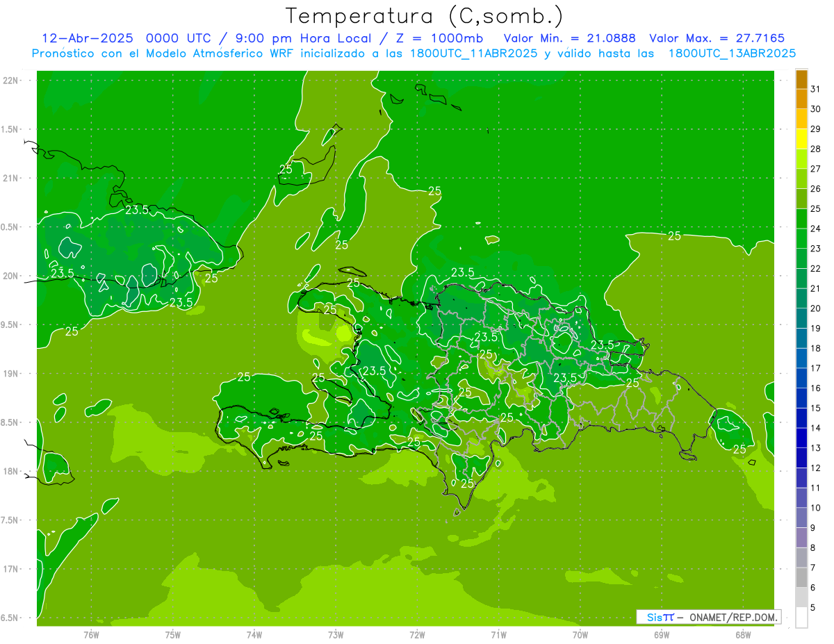Click the yellow legend swatch between 28 and 29
Screen dimensions: 834x644
coord(801,139)
